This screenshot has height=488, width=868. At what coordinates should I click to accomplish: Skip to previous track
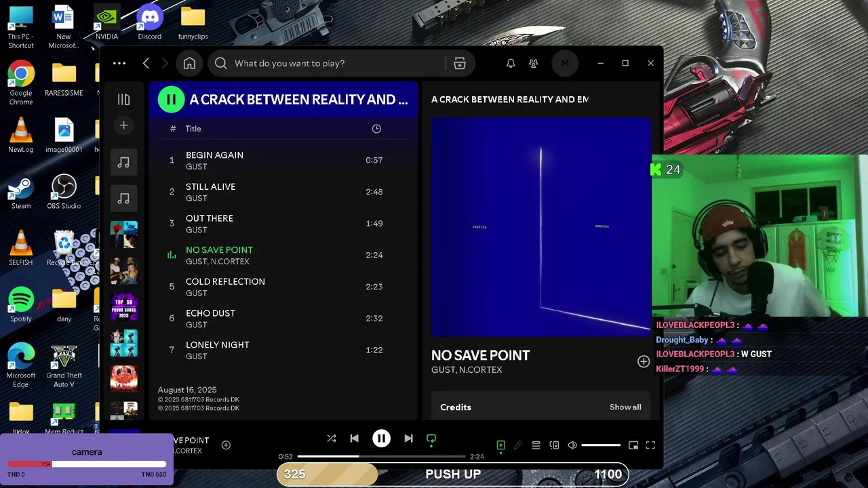pyautogui.click(x=354, y=439)
